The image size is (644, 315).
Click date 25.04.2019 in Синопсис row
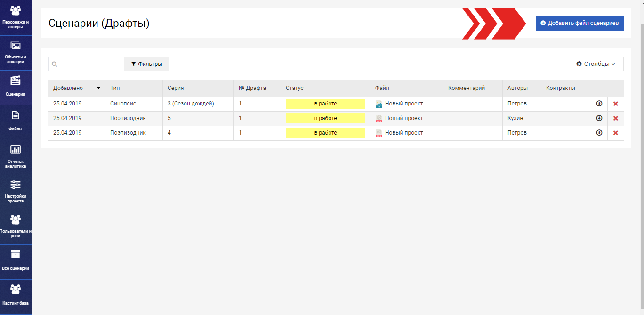(x=67, y=104)
